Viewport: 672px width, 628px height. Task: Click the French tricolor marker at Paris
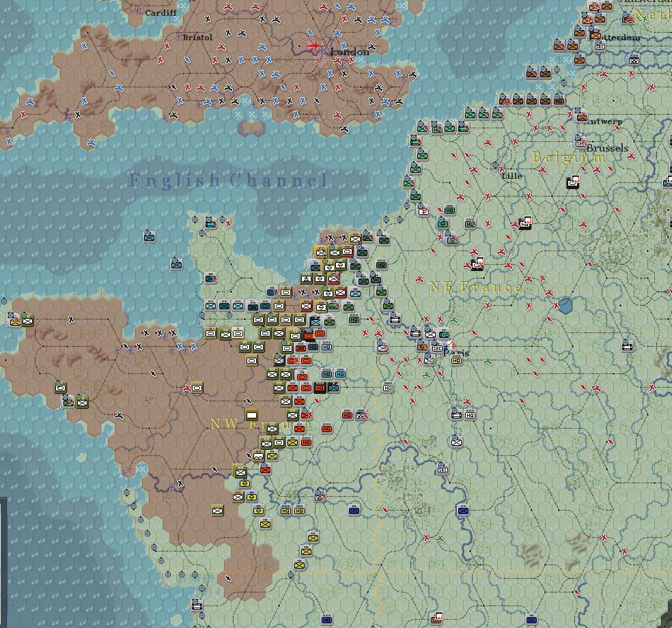click(x=449, y=345)
